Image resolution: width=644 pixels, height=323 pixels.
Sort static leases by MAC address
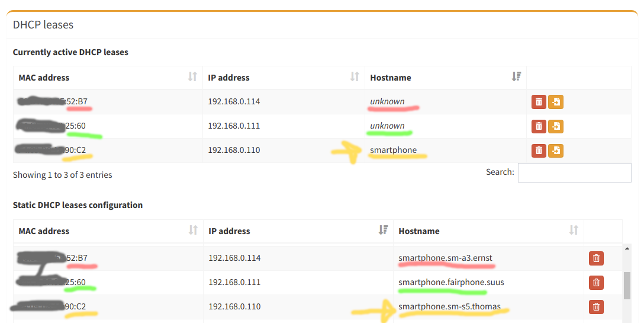(x=192, y=230)
